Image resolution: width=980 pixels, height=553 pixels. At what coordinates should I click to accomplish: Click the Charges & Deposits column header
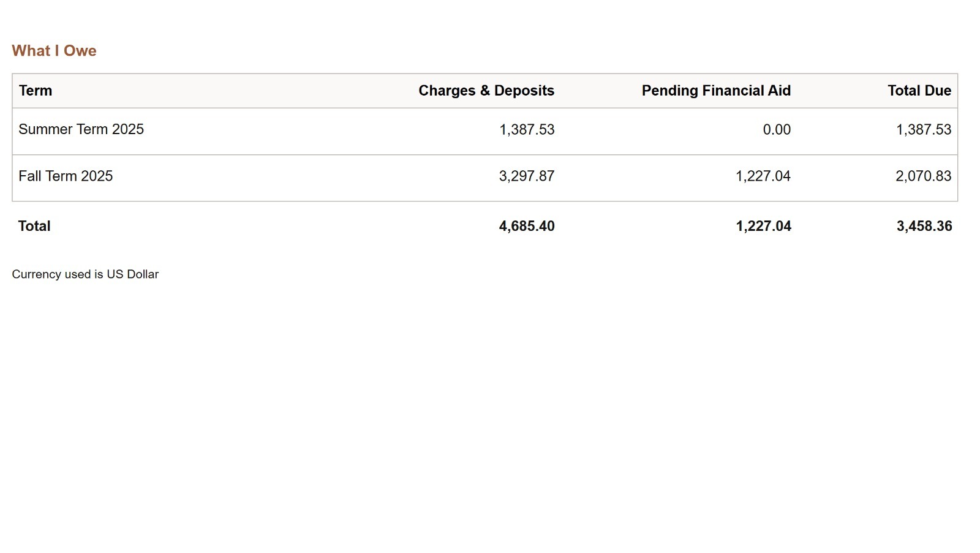click(486, 91)
